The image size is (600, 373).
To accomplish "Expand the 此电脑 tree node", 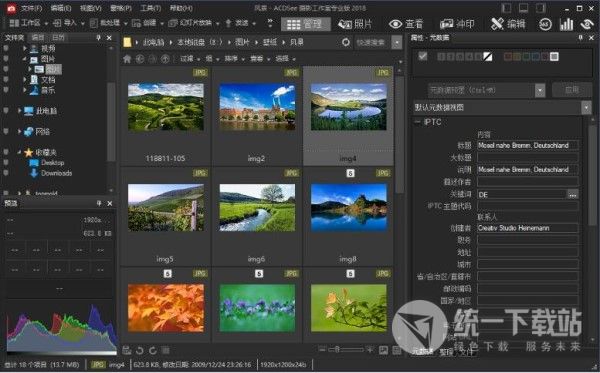I will pos(20,111).
